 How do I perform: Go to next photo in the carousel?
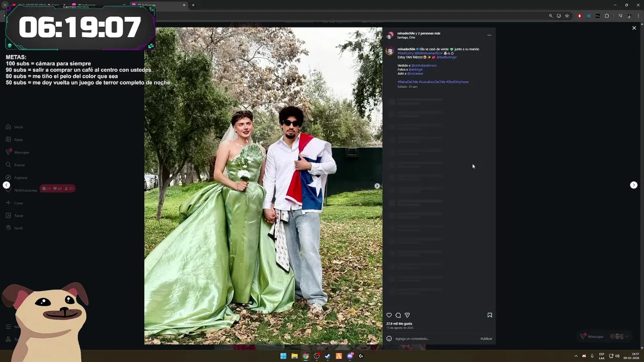coord(377,186)
